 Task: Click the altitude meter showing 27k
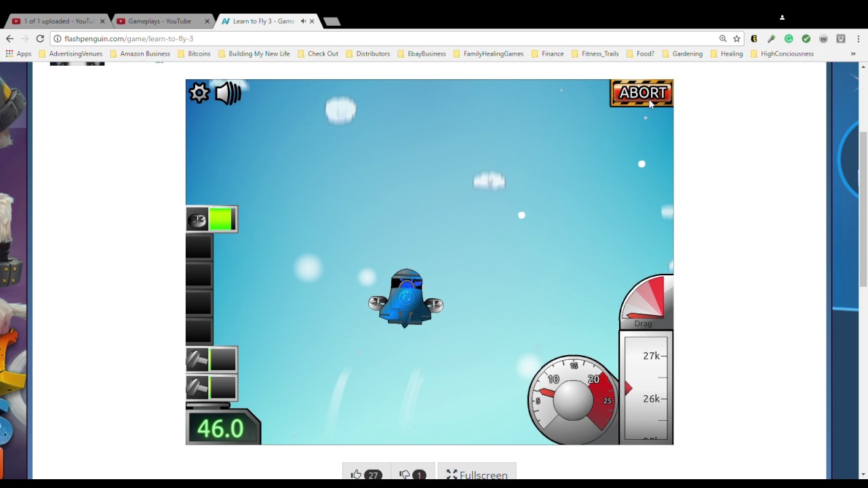coord(646,388)
